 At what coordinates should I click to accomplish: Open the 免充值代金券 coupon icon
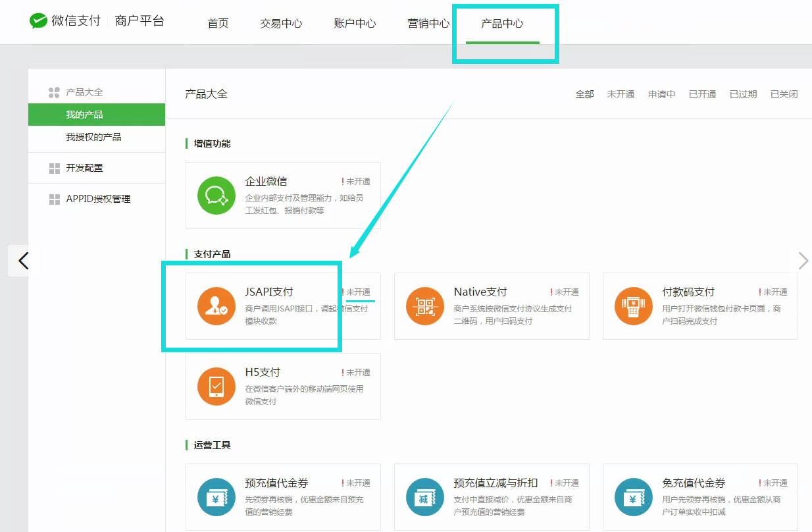pos(634,497)
